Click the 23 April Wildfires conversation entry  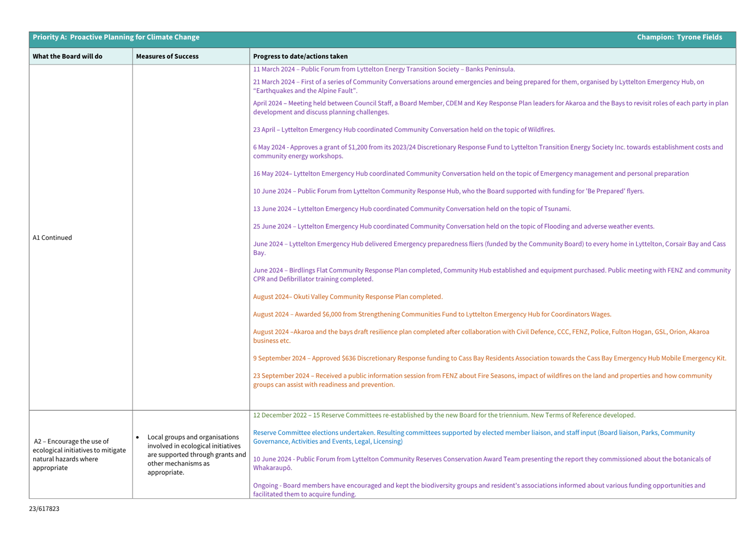[403, 130]
